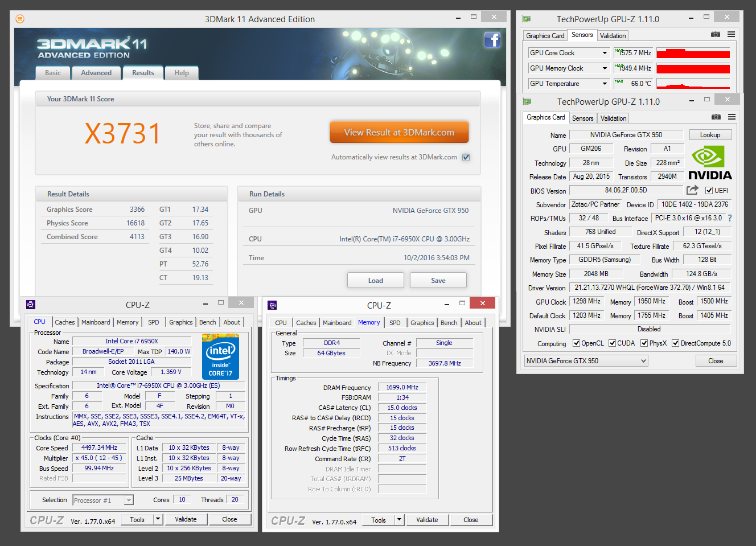Click the GPU-Z title icon in the Sensors window

[x=527, y=19]
